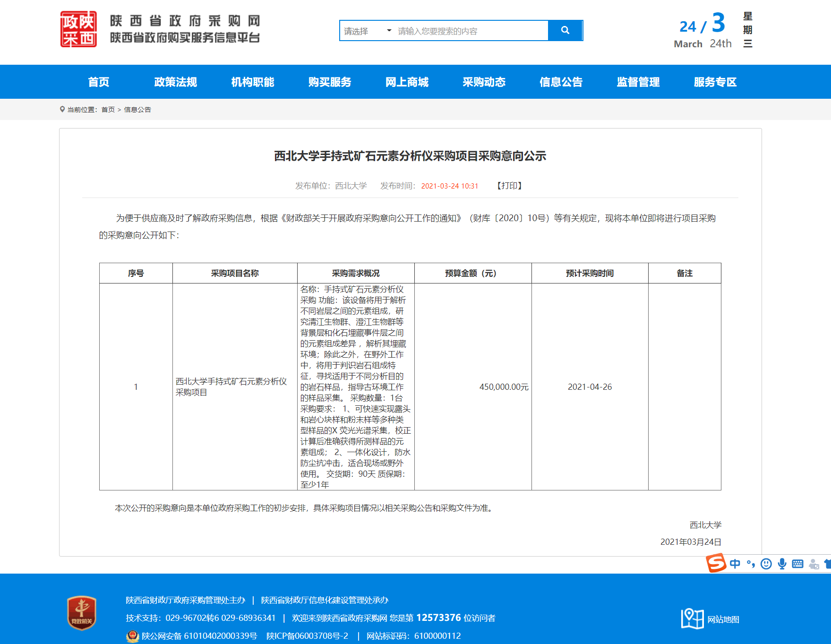
Task: Click the party-government agency badge icon
Action: click(82, 613)
